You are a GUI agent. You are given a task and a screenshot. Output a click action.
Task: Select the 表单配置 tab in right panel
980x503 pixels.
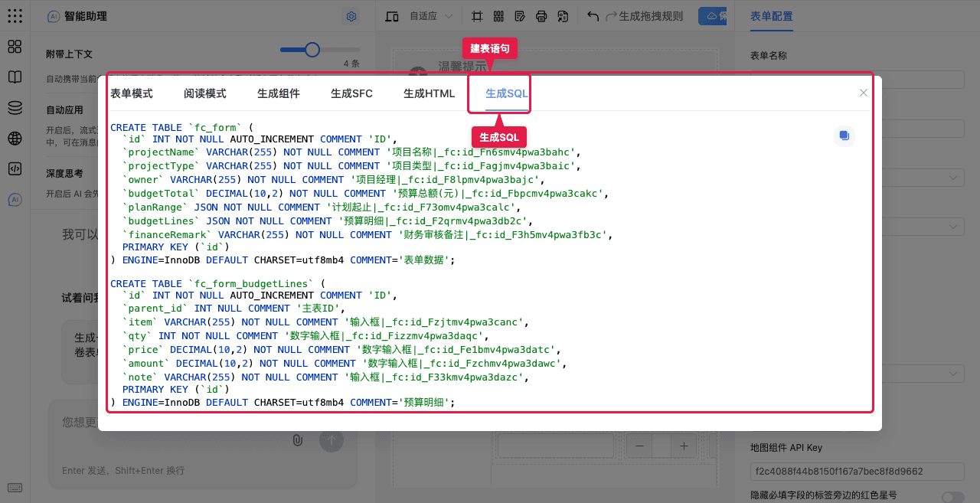click(772, 16)
